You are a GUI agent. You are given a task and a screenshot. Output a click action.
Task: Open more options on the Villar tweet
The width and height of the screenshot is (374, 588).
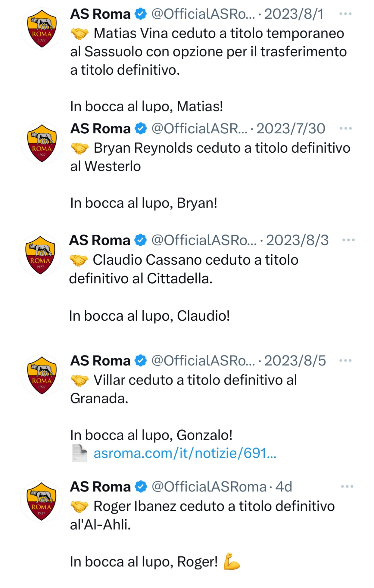[x=345, y=360]
